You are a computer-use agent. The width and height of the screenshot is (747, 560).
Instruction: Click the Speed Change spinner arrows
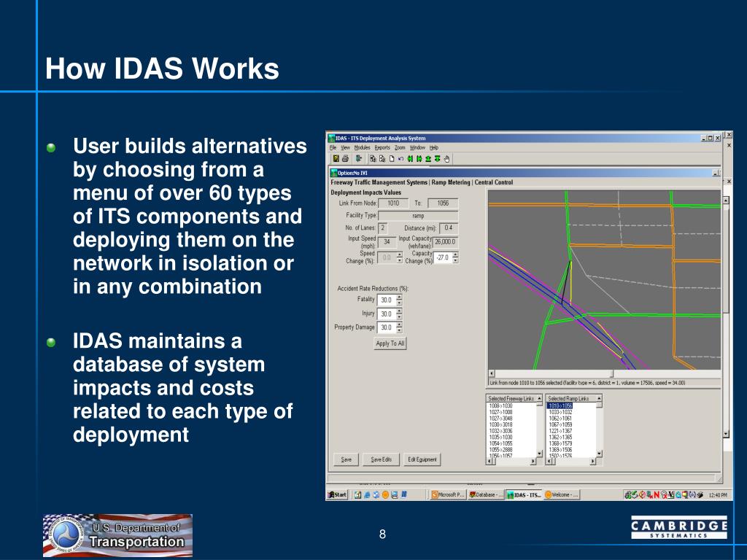pyautogui.click(x=399, y=257)
